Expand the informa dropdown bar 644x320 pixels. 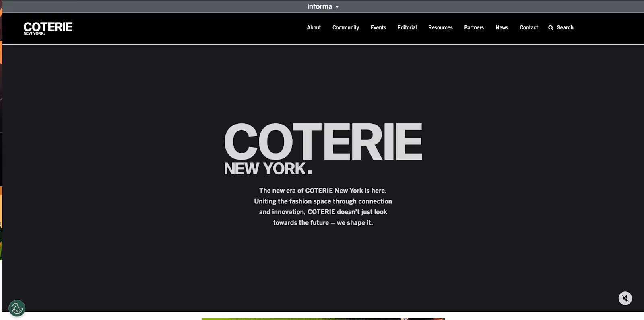pos(323,6)
